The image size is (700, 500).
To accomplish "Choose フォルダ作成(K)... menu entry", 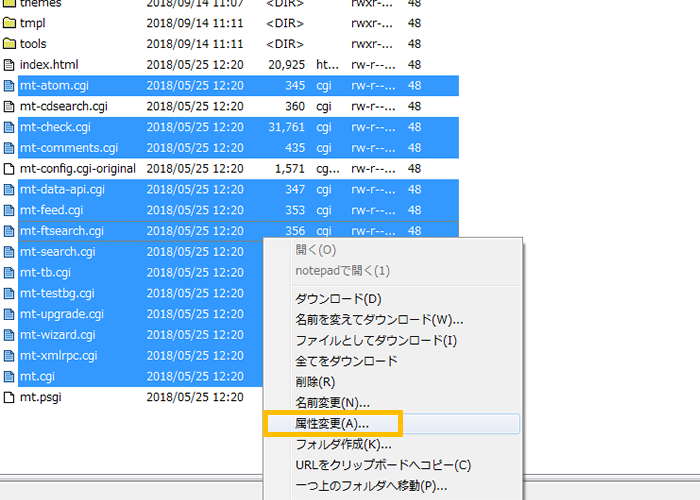I will (x=343, y=444).
